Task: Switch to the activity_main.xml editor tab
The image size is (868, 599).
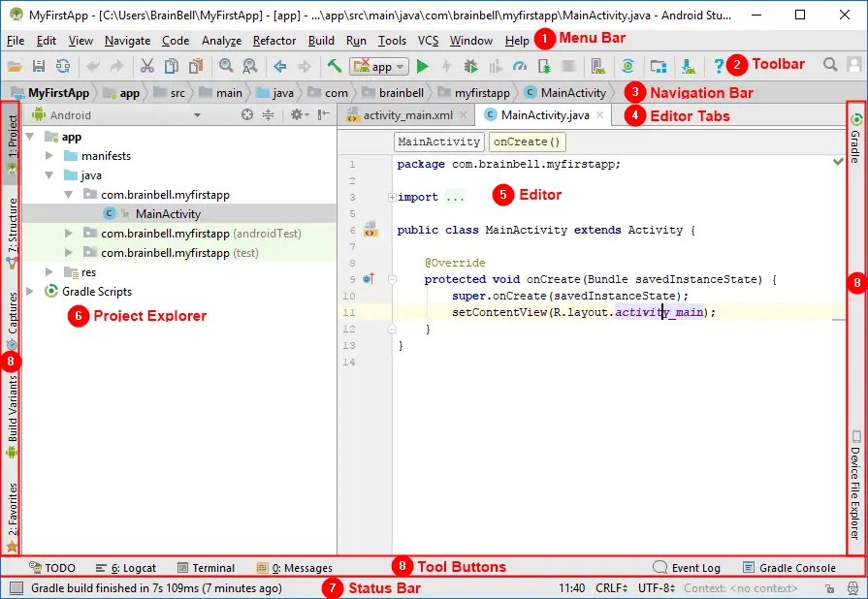Action: 406,115
